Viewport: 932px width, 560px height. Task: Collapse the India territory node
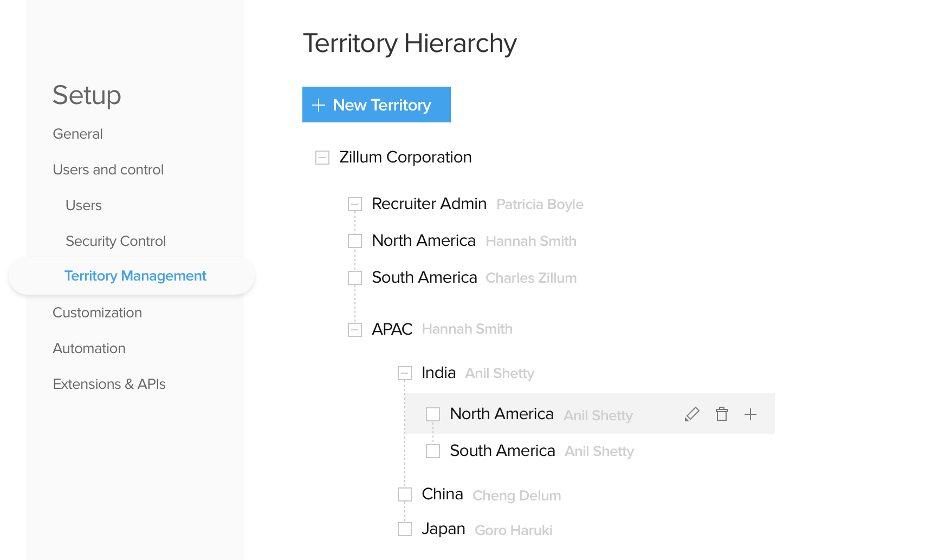point(405,373)
